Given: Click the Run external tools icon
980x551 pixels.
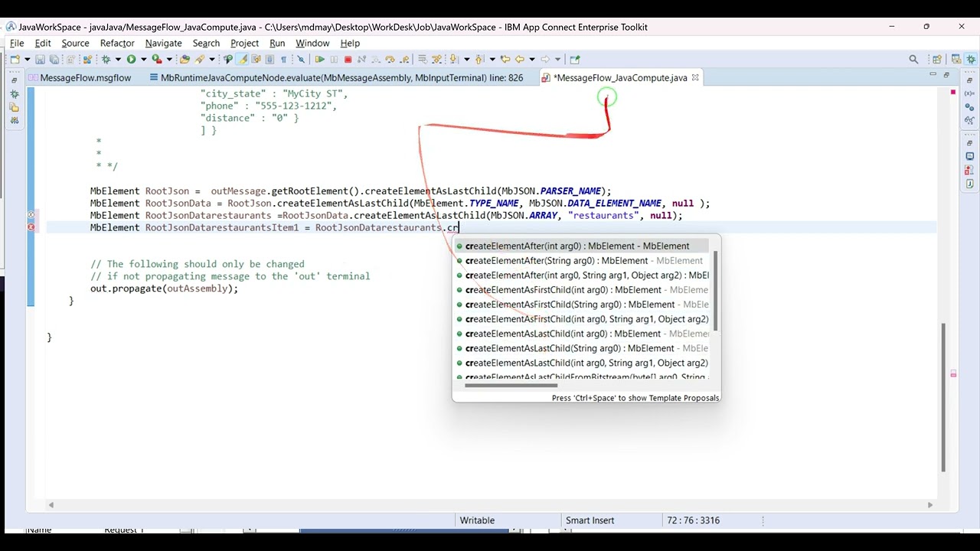Looking at the screenshot, I should [x=157, y=59].
